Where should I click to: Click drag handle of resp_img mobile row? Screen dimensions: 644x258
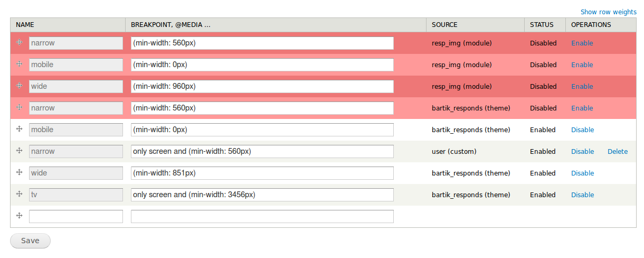20,64
